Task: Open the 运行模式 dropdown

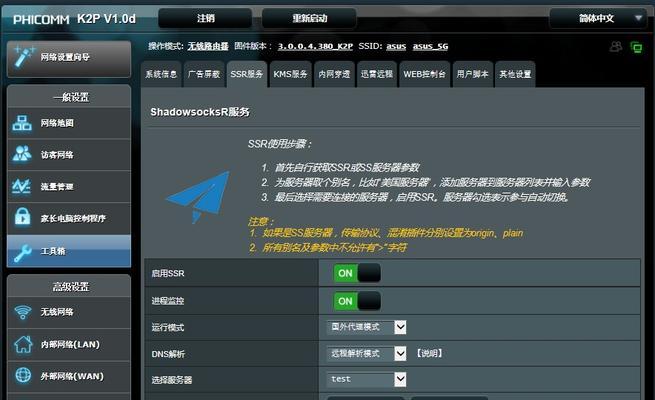Action: point(366,327)
